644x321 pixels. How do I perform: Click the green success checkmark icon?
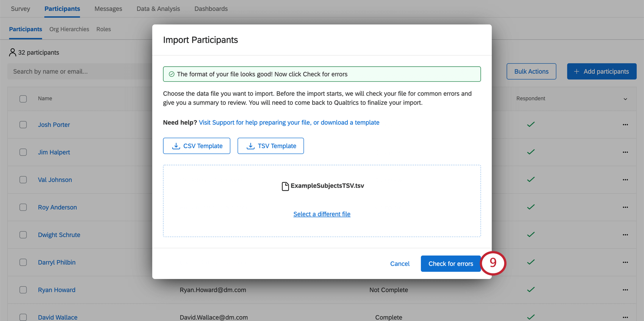[x=172, y=74]
